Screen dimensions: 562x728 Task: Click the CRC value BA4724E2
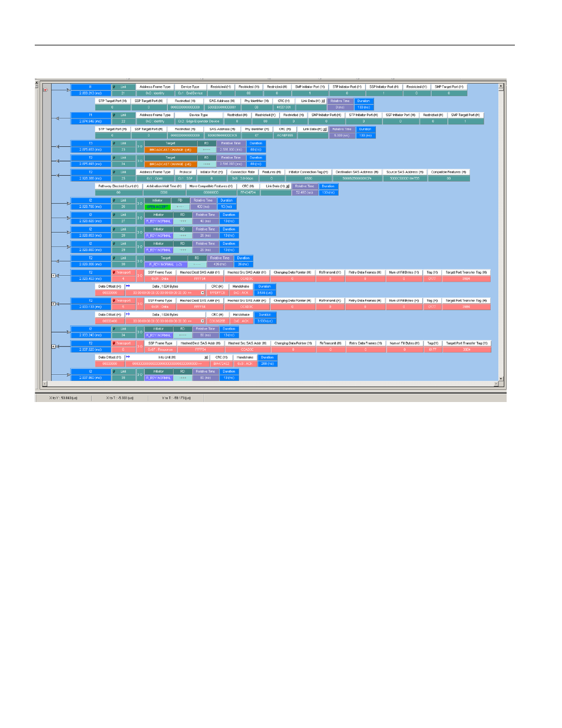pyautogui.click(x=222, y=364)
